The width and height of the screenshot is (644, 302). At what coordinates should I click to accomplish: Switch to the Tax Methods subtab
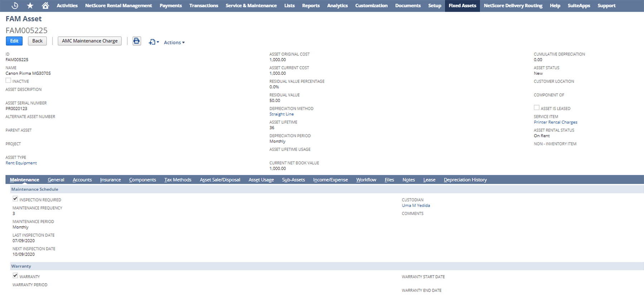point(178,180)
